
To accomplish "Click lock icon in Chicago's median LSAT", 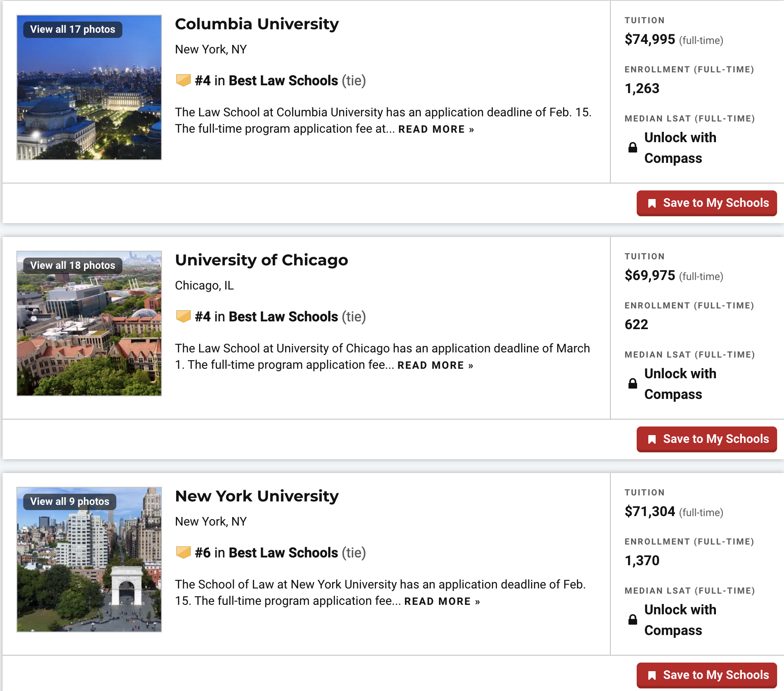I will [632, 383].
